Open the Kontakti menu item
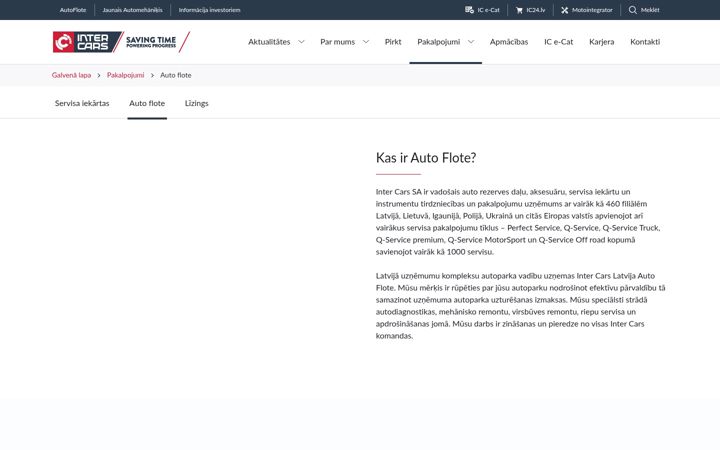The image size is (720, 450). (x=645, y=42)
